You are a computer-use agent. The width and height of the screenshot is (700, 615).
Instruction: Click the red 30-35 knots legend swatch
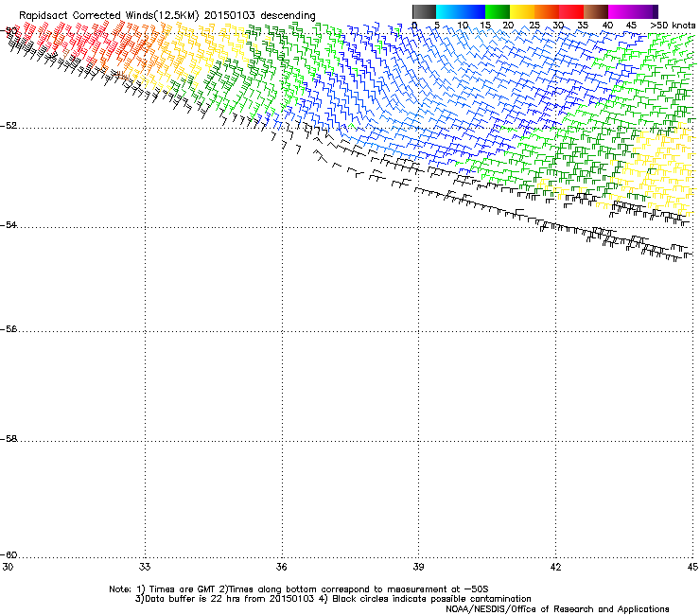pyautogui.click(x=571, y=11)
